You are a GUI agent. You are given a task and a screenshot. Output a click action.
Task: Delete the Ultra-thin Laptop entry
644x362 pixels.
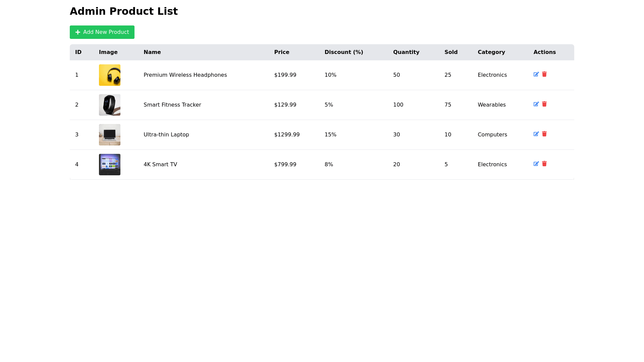tap(544, 134)
